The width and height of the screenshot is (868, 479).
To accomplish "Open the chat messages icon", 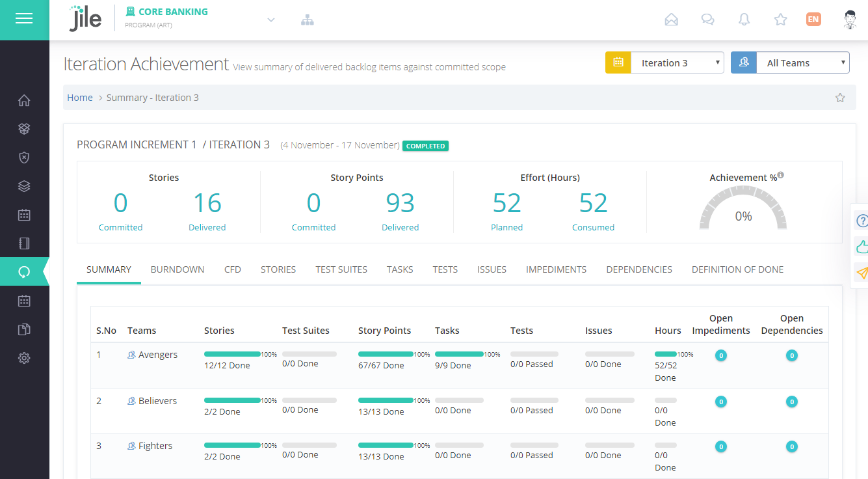I will (707, 20).
